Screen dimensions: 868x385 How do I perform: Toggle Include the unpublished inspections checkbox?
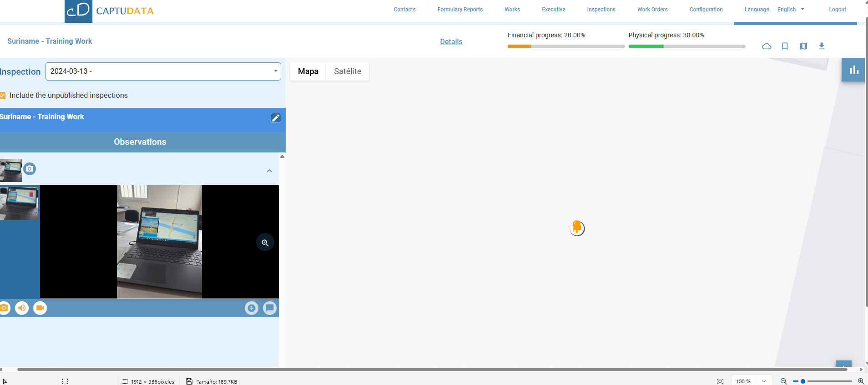tap(3, 96)
